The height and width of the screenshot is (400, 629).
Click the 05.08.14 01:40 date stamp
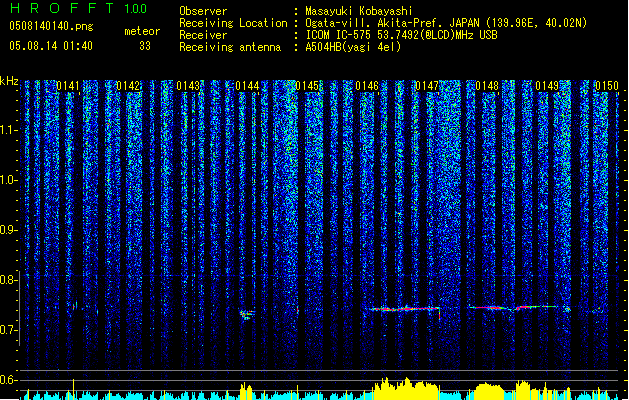click(51, 46)
